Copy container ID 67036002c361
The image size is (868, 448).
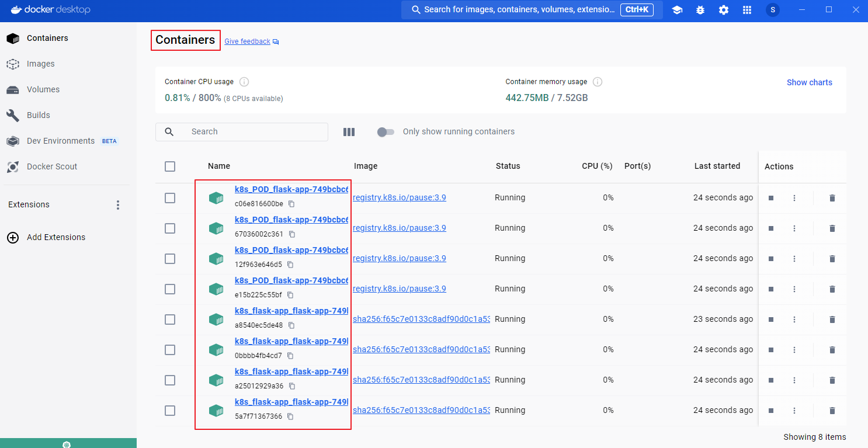292,234
